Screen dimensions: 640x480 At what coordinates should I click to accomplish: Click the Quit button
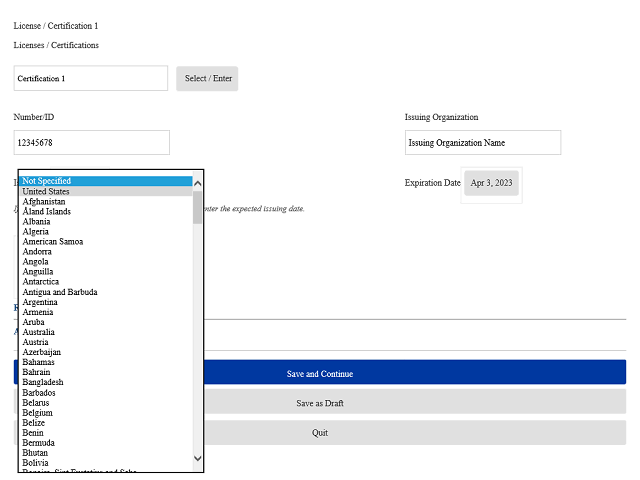pos(320,433)
